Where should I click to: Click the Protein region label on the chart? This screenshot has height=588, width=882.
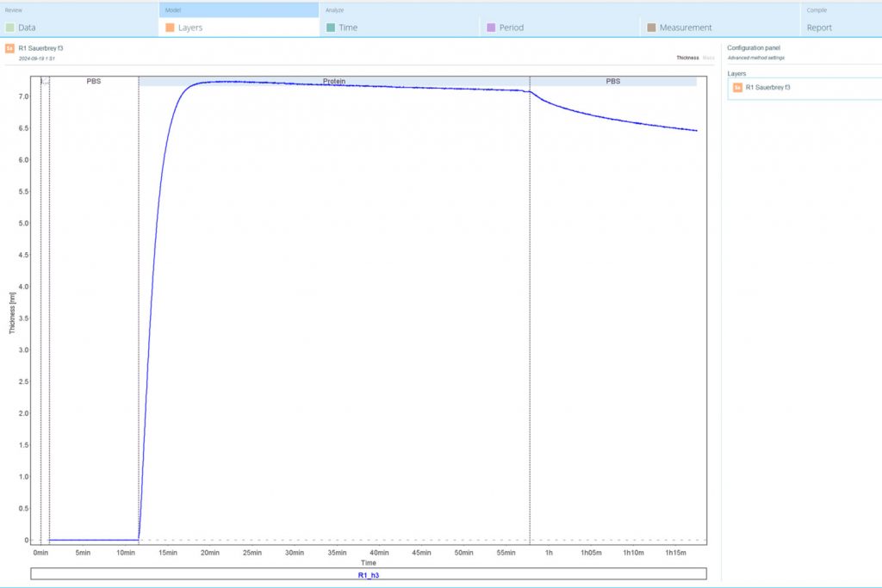(335, 82)
